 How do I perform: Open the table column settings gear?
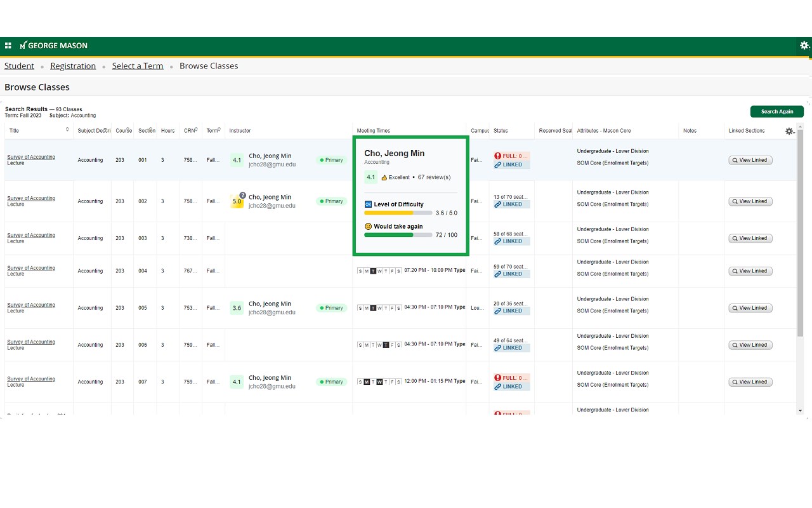[789, 131]
